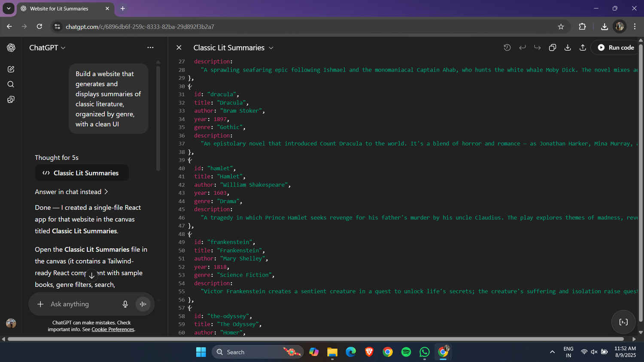Screen dimensions: 644x362
Task: Open the ChatGPT model selector dropdown
Action: click(47, 48)
